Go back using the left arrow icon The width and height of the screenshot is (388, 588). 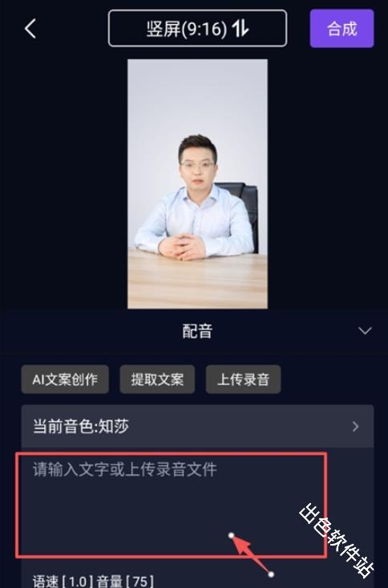[30, 29]
